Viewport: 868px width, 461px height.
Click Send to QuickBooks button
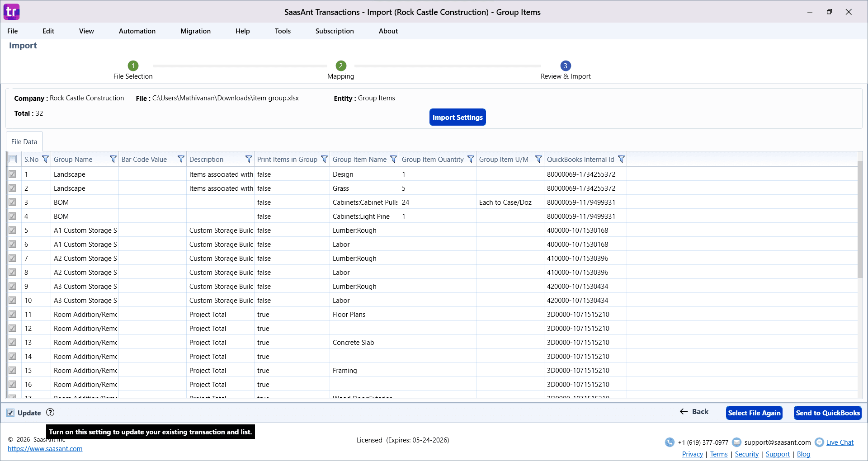point(828,413)
